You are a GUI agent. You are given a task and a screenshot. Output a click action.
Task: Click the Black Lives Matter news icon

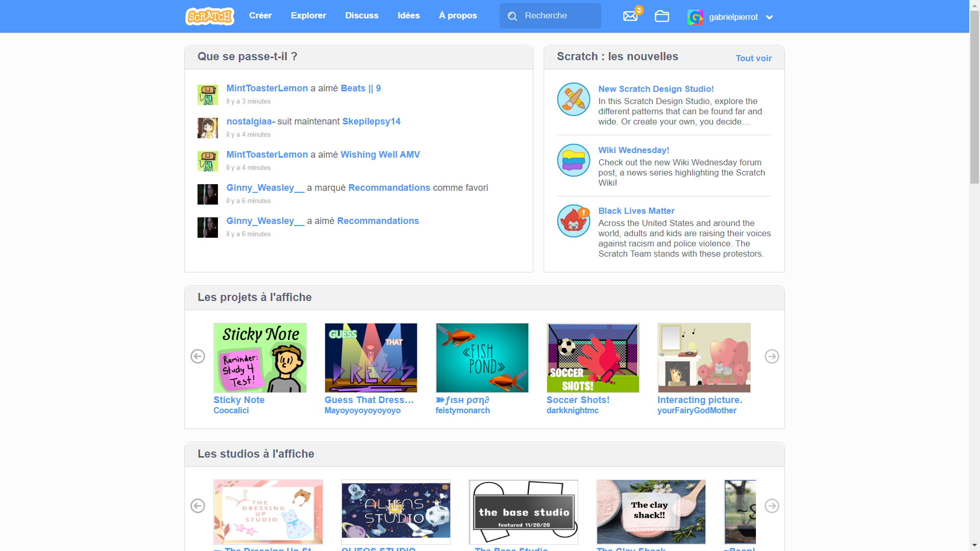pyautogui.click(x=573, y=221)
